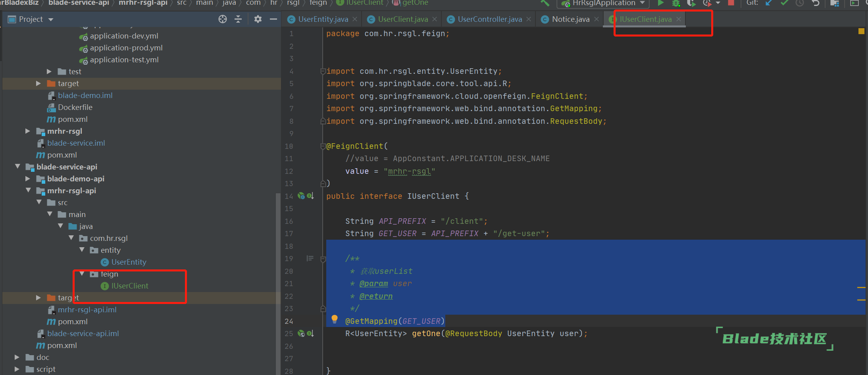This screenshot has width=868, height=375.
Task: Click the yellow inspection indicator above the editor's right stripe
Action: (861, 31)
